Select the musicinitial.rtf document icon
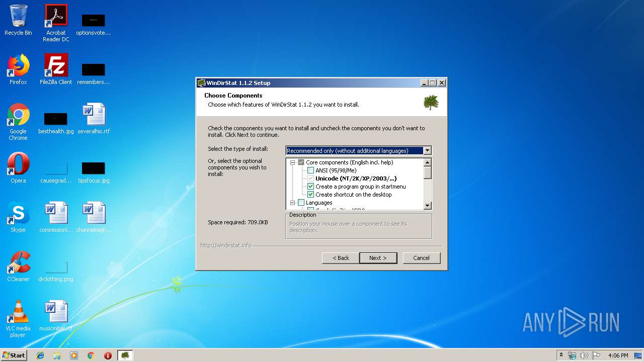 [56, 316]
